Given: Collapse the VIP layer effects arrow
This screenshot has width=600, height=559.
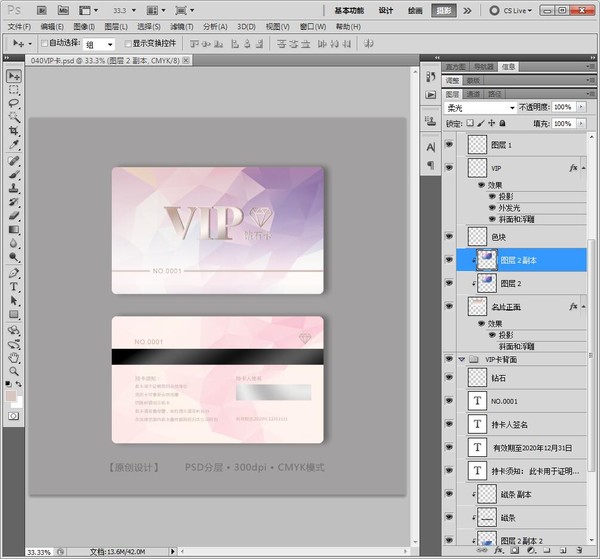Looking at the screenshot, I should click(x=584, y=168).
